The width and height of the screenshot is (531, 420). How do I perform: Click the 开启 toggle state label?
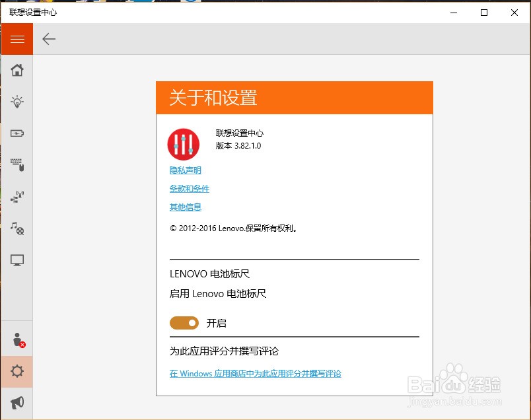pos(217,323)
